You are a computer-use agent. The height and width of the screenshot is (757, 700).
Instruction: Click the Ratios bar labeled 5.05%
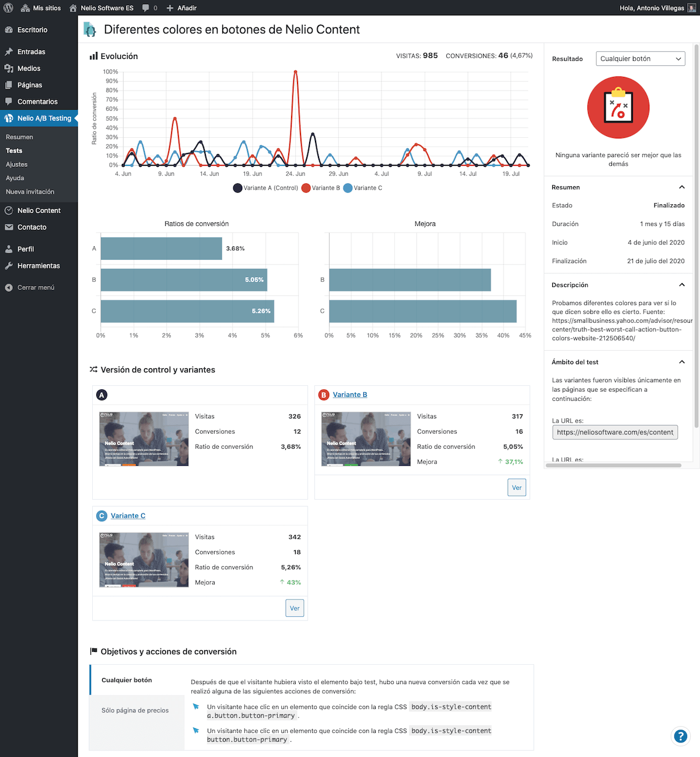tap(184, 280)
